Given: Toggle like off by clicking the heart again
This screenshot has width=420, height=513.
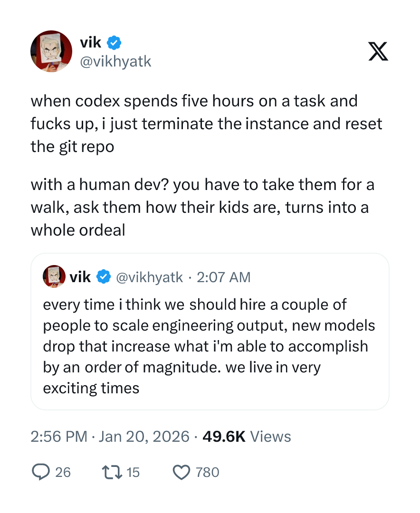Looking at the screenshot, I should click(x=182, y=472).
